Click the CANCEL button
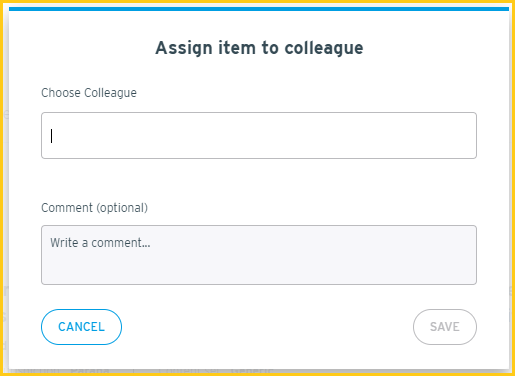This screenshot has height=376, width=515. pos(81,327)
